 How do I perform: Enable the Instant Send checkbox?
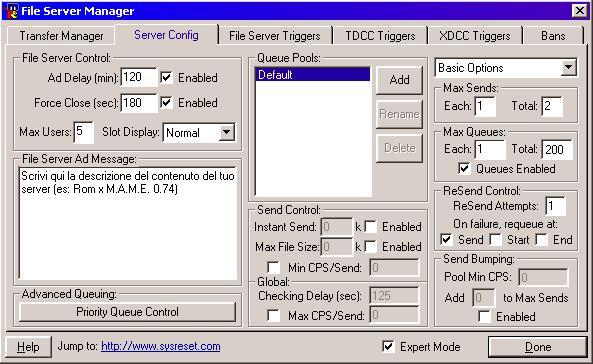coord(371,227)
